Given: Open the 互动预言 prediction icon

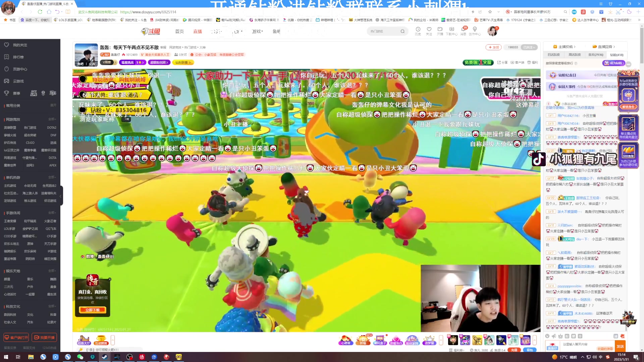Looking at the screenshot, I should click(x=101, y=340).
